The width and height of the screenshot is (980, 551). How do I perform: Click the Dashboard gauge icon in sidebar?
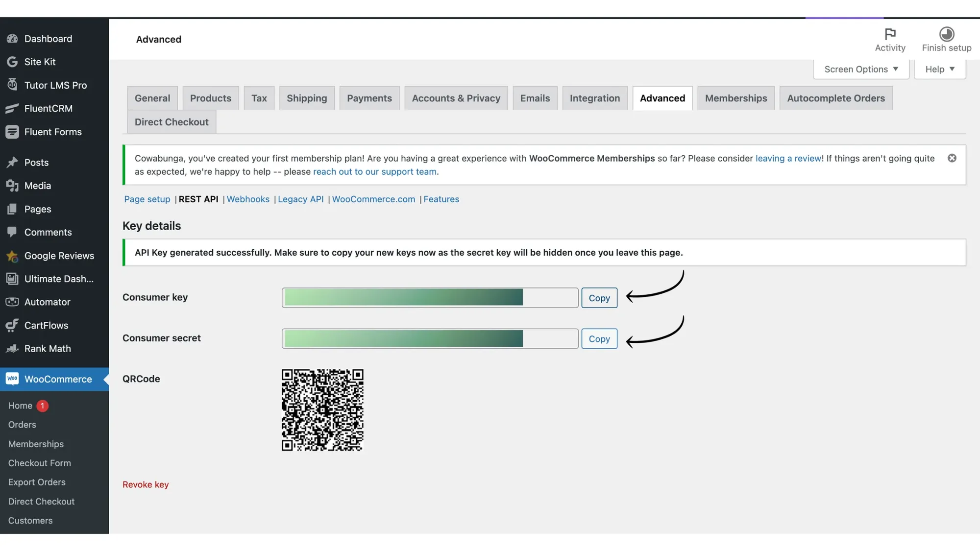pyautogui.click(x=12, y=39)
